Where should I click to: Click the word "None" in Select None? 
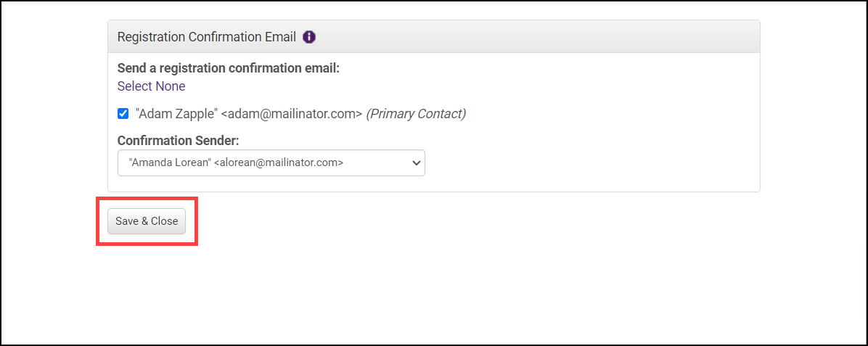(x=171, y=86)
